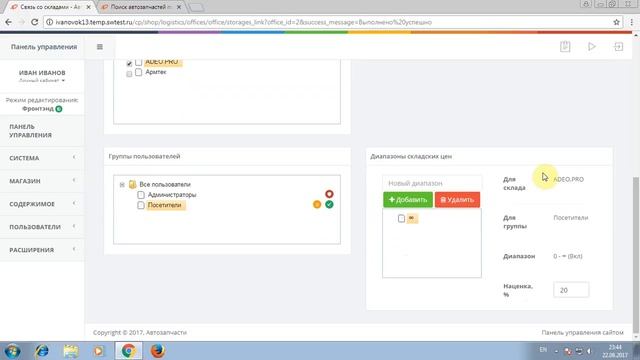Click the red circle status icon by Администраторы
The height and width of the screenshot is (360, 640).
pos(329,194)
